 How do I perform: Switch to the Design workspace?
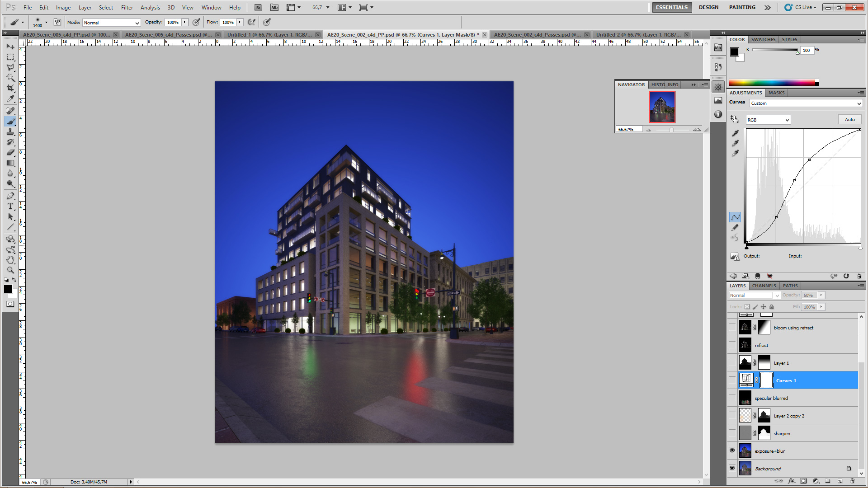click(708, 7)
